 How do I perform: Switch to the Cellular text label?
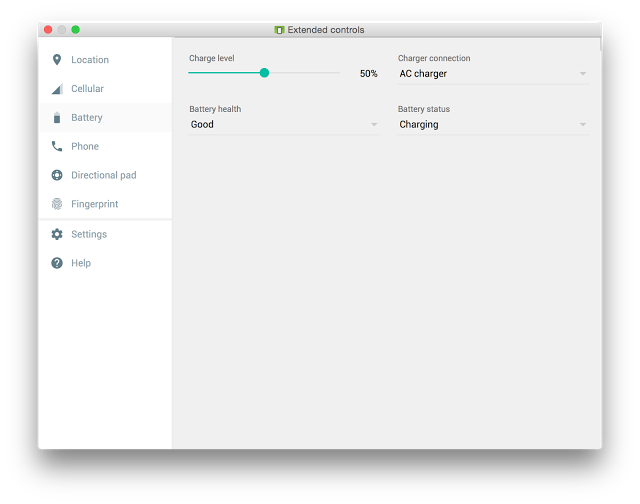[87, 89]
